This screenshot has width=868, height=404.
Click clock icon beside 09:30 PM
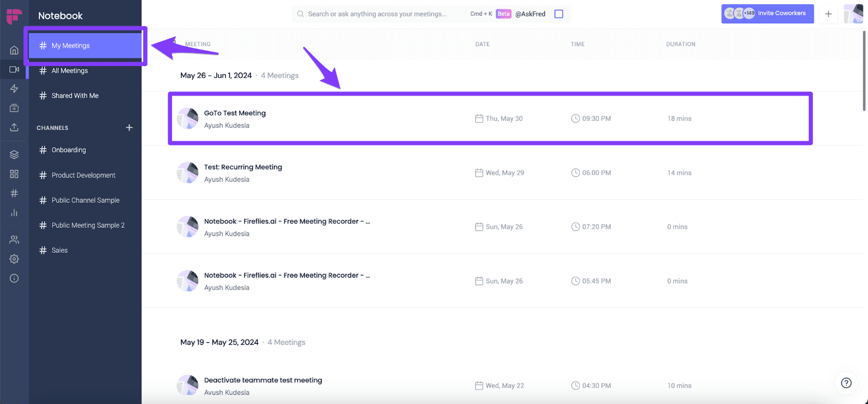[x=576, y=118]
